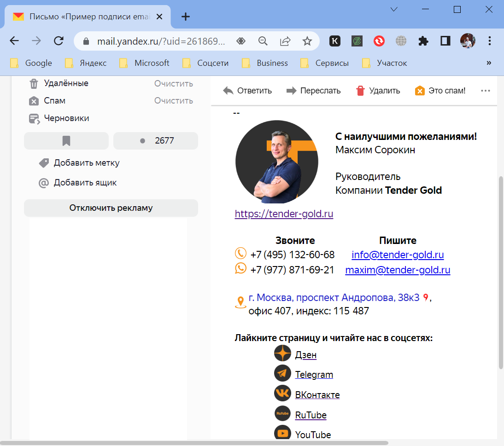This screenshot has height=446, width=504.
Task: Open site info via the lock icon
Action: 86,41
